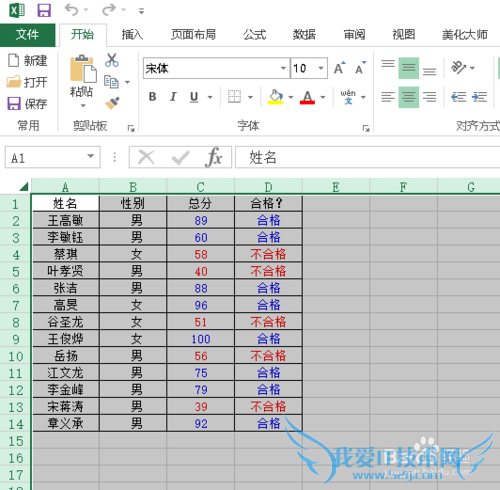Click the text Orientation icon

pyautogui.click(x=459, y=67)
